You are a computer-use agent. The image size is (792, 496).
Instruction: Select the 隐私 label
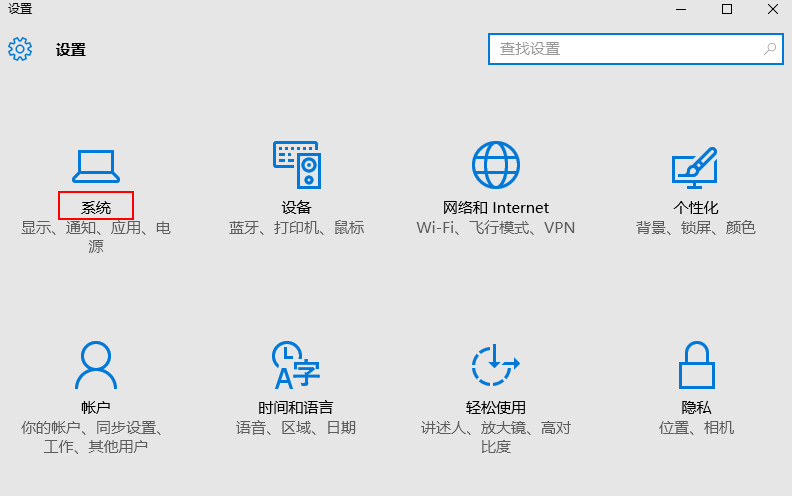(x=696, y=408)
